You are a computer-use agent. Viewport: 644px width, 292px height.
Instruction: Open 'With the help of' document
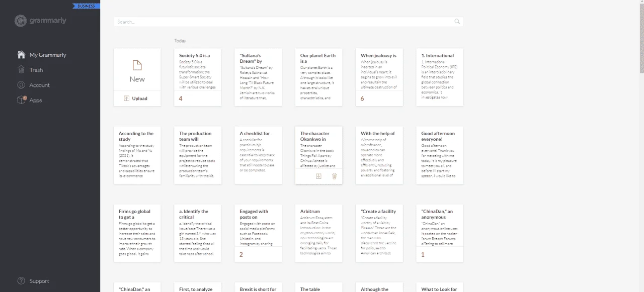pyautogui.click(x=379, y=155)
